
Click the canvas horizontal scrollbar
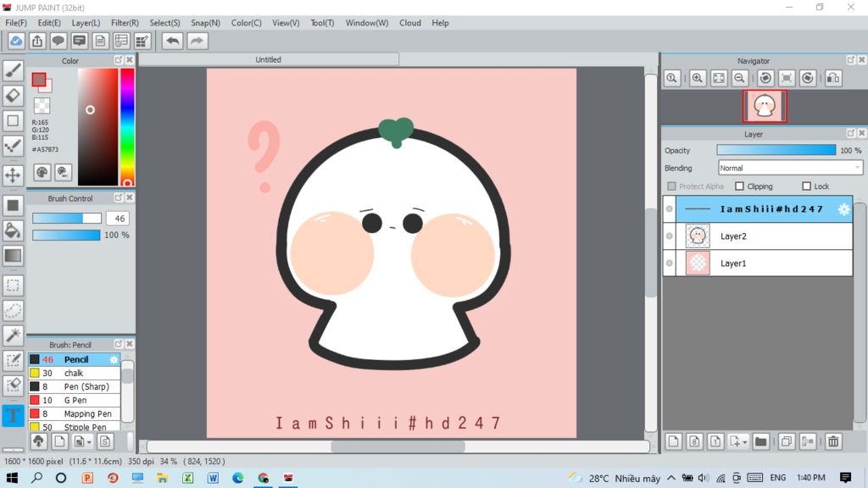tap(398, 446)
